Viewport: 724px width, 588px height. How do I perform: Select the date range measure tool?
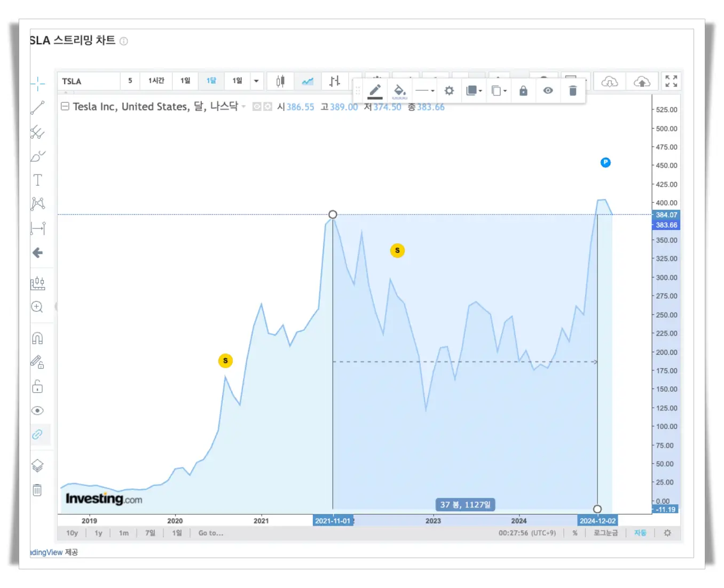[x=38, y=228]
